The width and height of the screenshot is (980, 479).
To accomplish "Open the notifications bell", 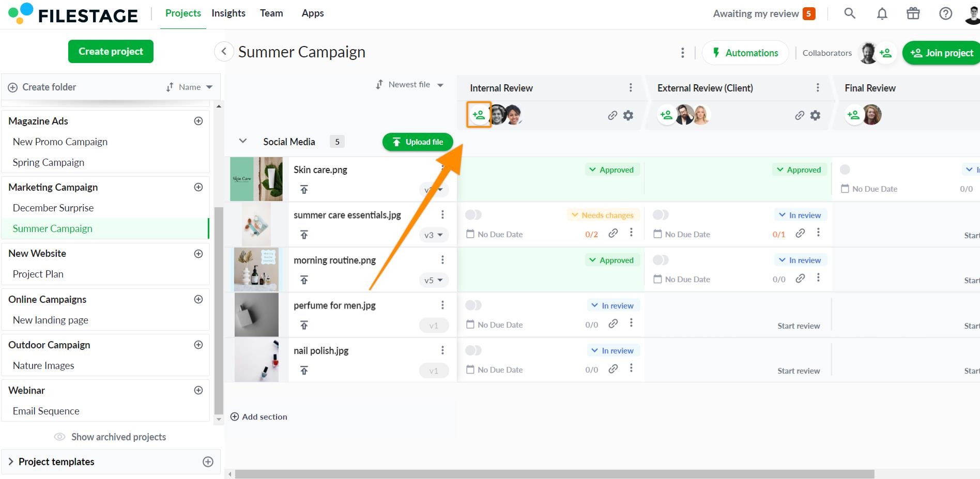I will (x=882, y=13).
